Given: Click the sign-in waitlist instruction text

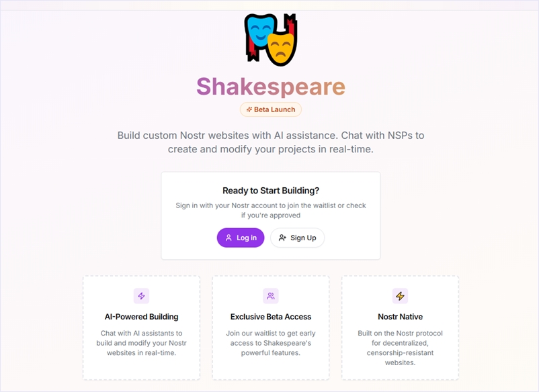Looking at the screenshot, I should click(x=271, y=210).
